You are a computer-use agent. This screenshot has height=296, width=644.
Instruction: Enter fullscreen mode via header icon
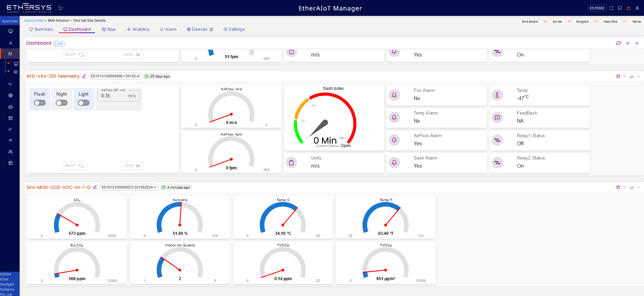tap(611, 8)
